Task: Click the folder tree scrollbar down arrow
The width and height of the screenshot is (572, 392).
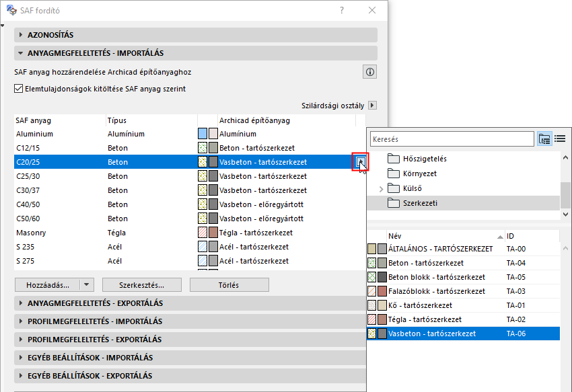Action: pyautogui.click(x=565, y=214)
